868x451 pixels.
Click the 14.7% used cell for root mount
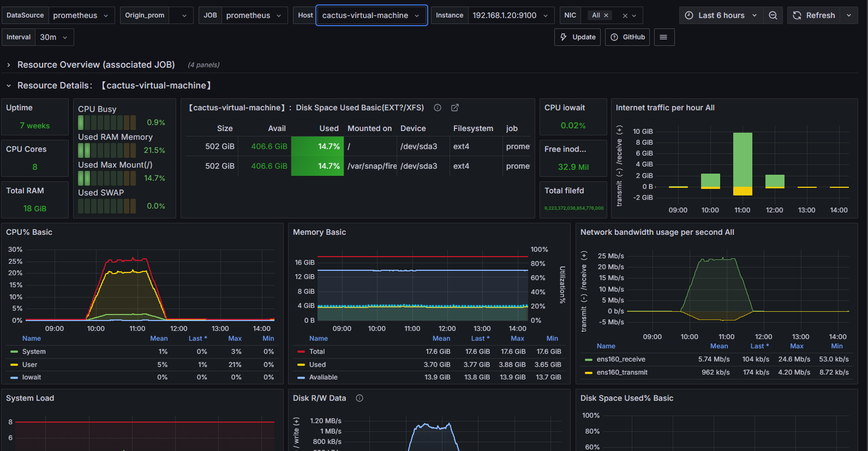point(318,146)
